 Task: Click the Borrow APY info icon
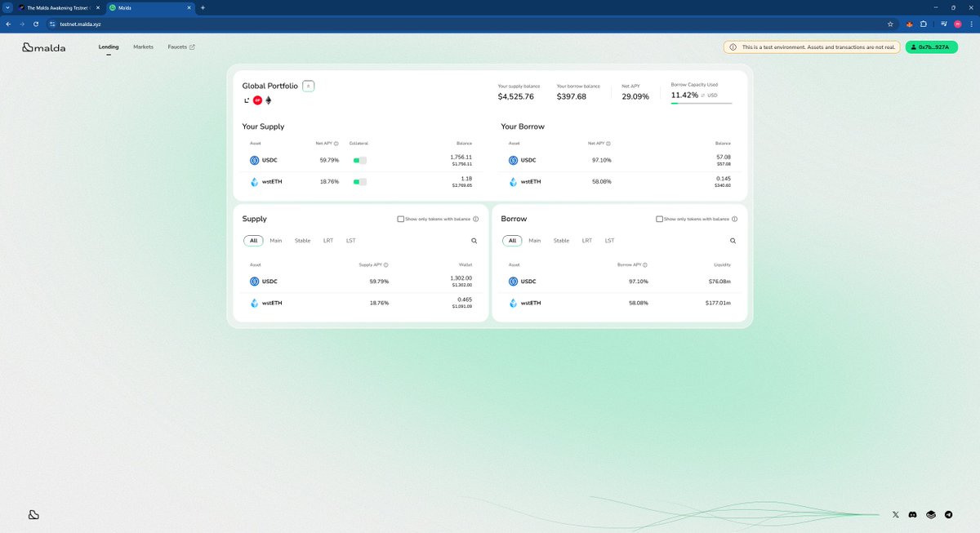[x=644, y=264]
